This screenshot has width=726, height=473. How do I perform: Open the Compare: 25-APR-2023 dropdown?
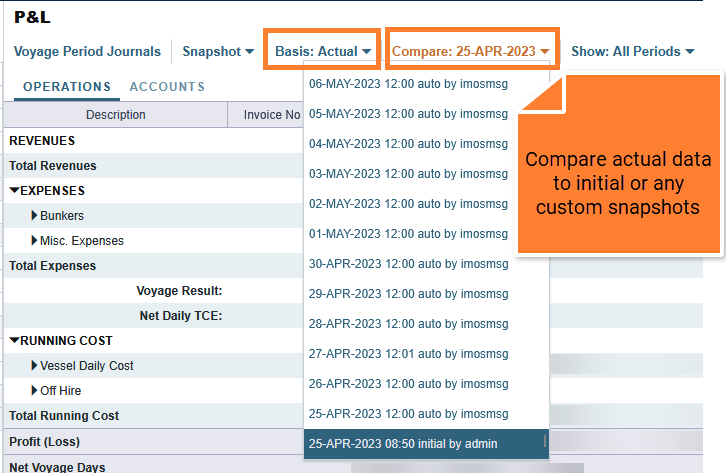pyautogui.click(x=470, y=51)
